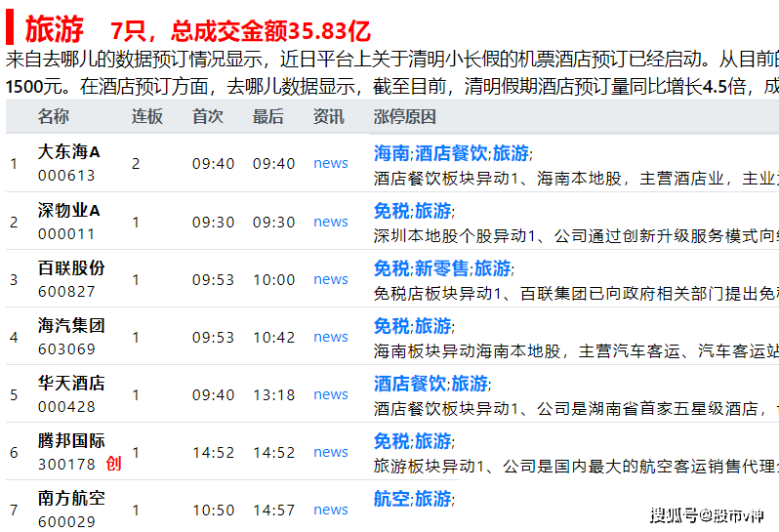Click the reason text starting 免税店板块异动

[x=576, y=294]
